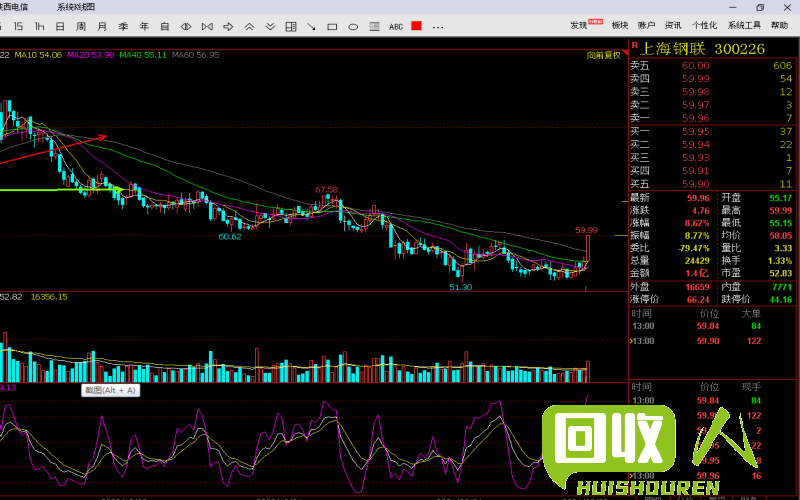Click 卖五 price 60.00
Image resolution: width=800 pixels, height=500 pixels.
point(695,65)
